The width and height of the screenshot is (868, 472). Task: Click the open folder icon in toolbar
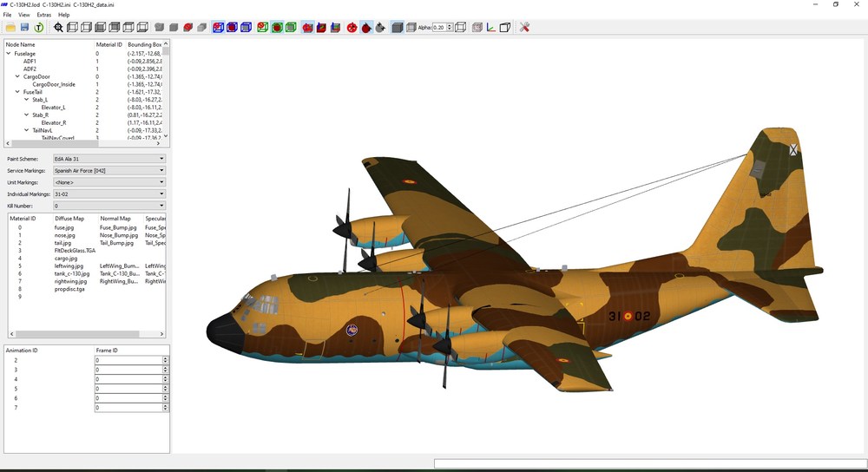tap(10, 27)
